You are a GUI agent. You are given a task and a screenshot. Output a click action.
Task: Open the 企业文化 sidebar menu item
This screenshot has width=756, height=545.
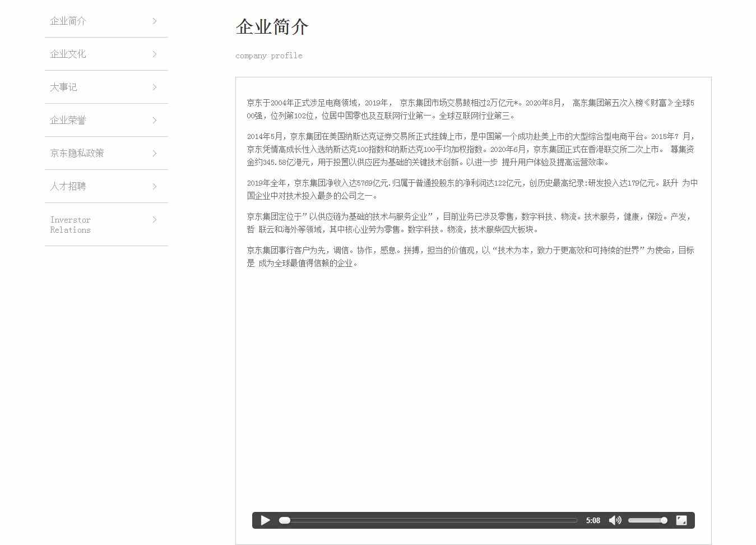106,54
